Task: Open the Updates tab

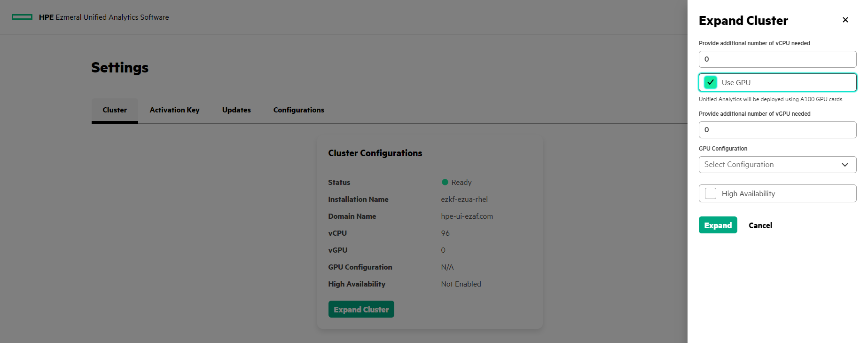Action: coord(236,110)
